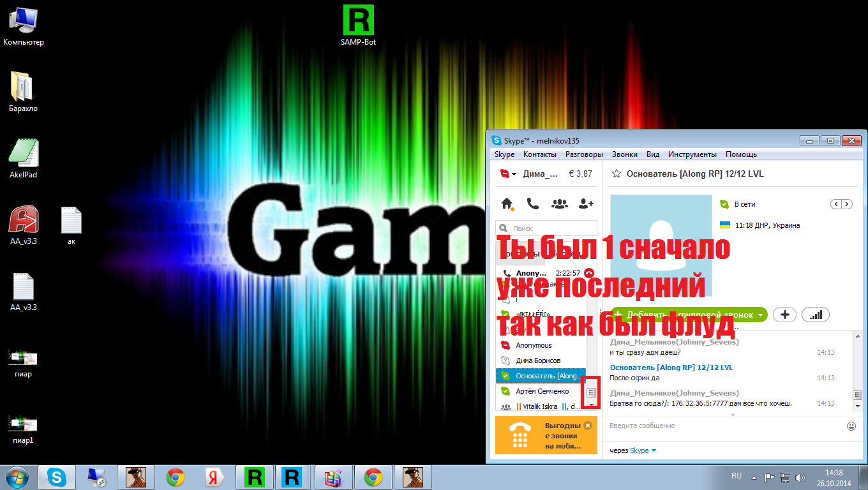Select the пиар image file on desktop
868x490 pixels.
coord(23,362)
